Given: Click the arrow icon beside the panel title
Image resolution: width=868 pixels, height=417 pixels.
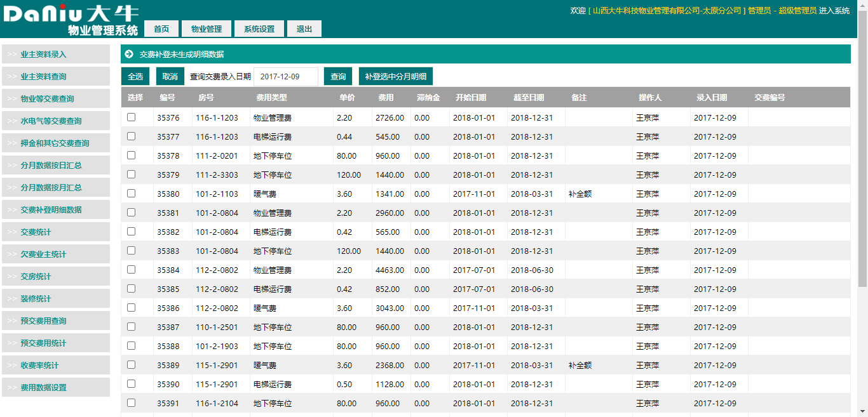Looking at the screenshot, I should click(x=129, y=55).
